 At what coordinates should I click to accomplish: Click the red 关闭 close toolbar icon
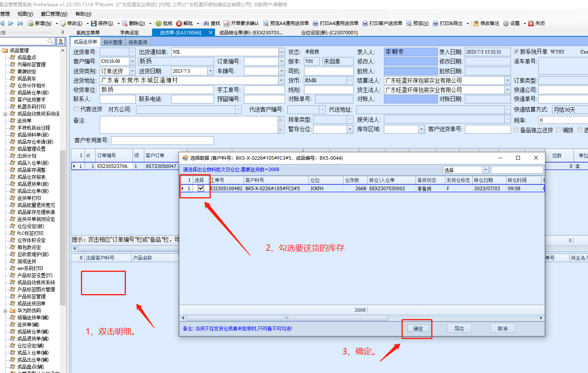click(x=531, y=23)
